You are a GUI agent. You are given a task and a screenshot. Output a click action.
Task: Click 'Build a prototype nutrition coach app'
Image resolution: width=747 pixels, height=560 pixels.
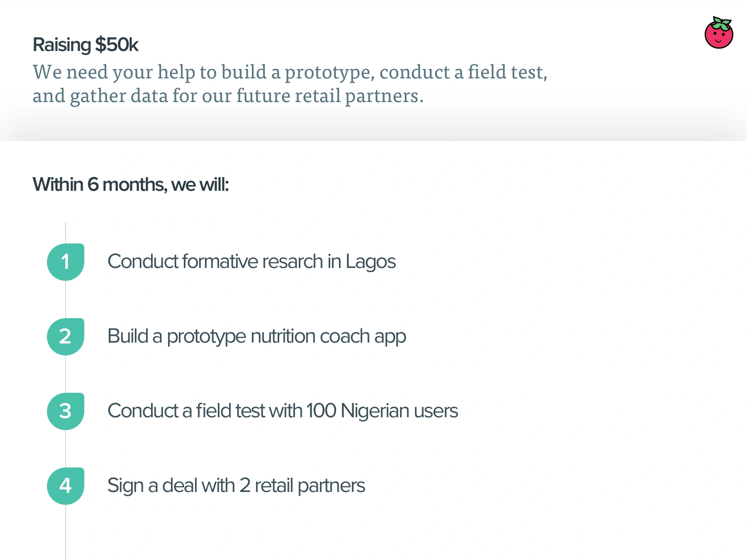click(256, 336)
